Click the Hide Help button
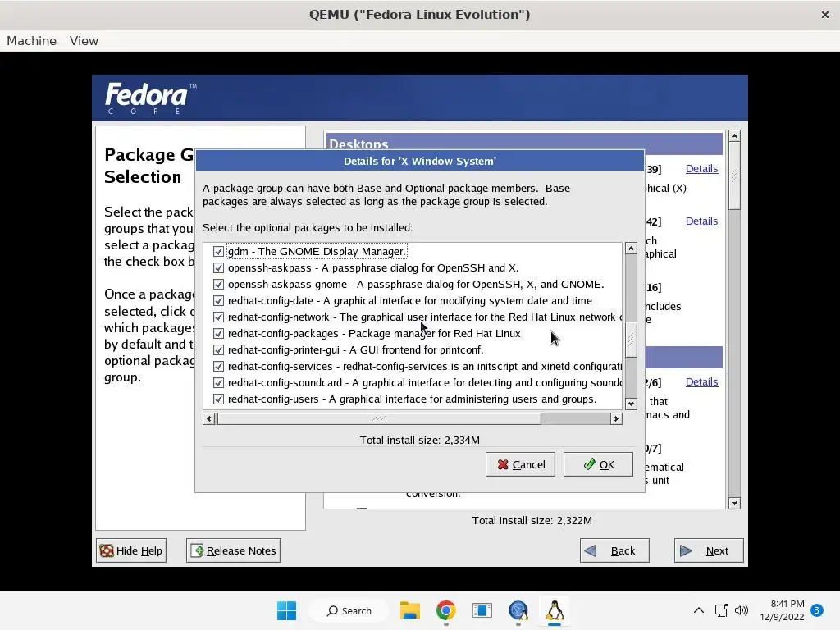The image size is (840, 630). (131, 550)
